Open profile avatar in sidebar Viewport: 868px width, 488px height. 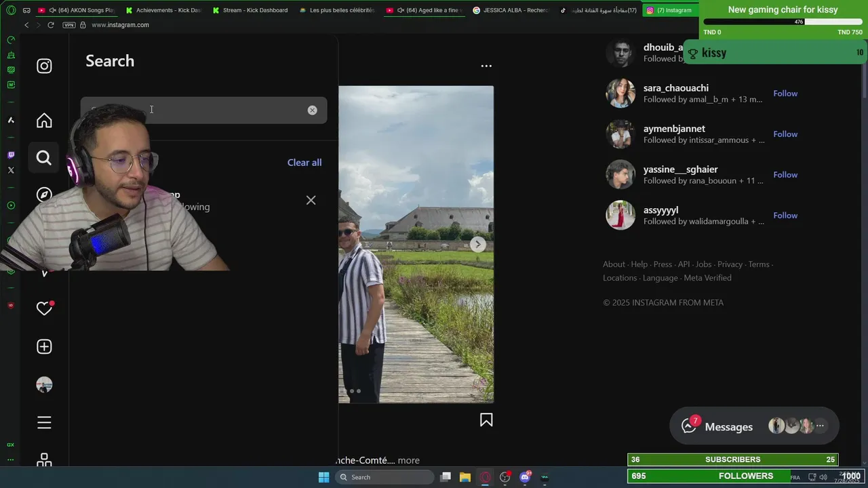pyautogui.click(x=44, y=384)
